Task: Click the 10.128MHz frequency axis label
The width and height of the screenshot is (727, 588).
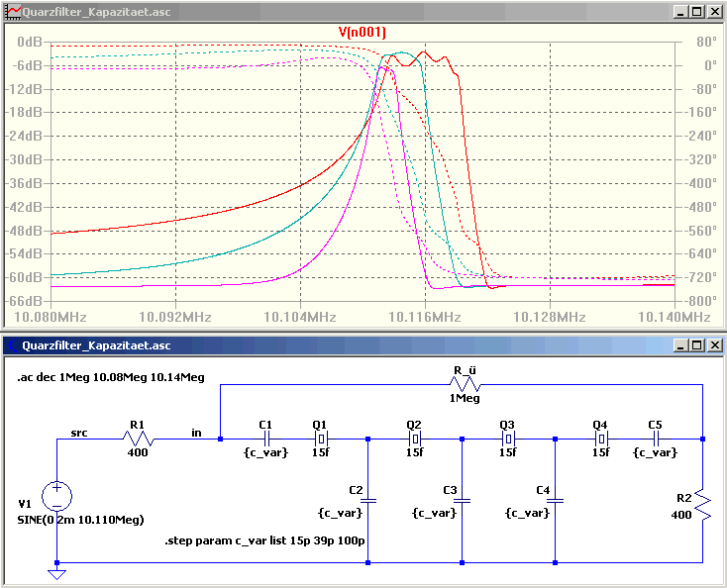Action: (x=550, y=317)
